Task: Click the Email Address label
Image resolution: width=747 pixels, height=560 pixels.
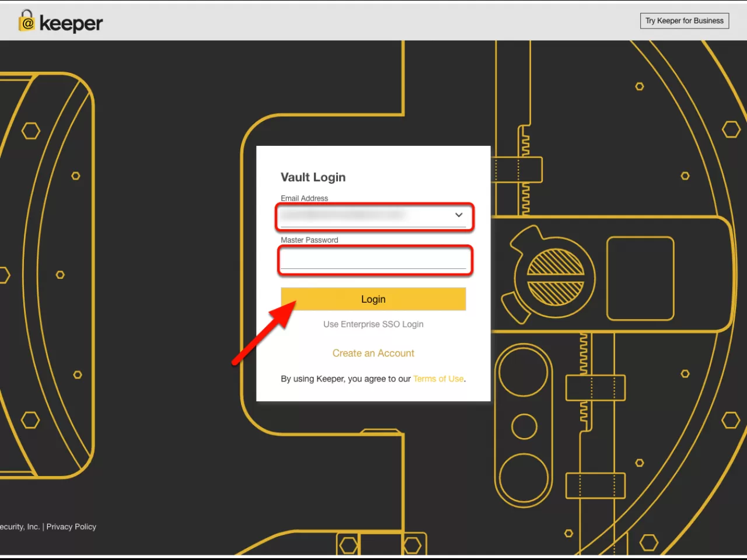Action: tap(304, 198)
